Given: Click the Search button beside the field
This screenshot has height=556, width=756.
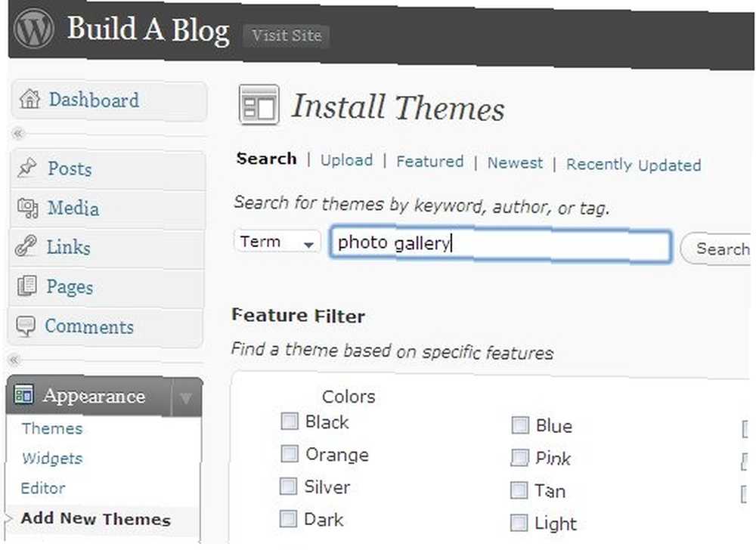Looking at the screenshot, I should coord(717,249).
